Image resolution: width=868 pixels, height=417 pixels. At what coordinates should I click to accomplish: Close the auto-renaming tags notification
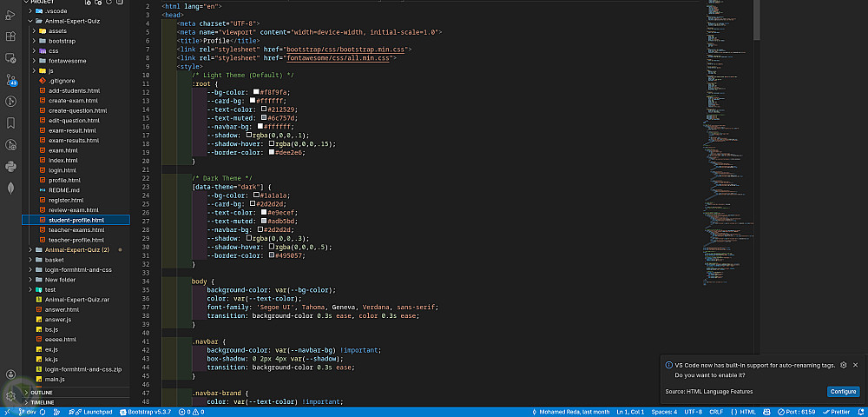click(855, 365)
